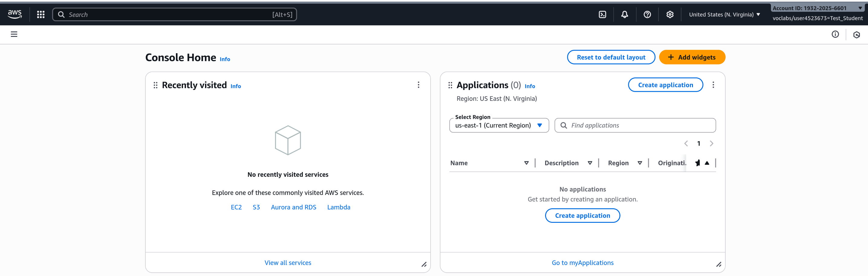Toggle the favorite sort arrow in table header
Screen dimensions: 868x276
point(707,163)
